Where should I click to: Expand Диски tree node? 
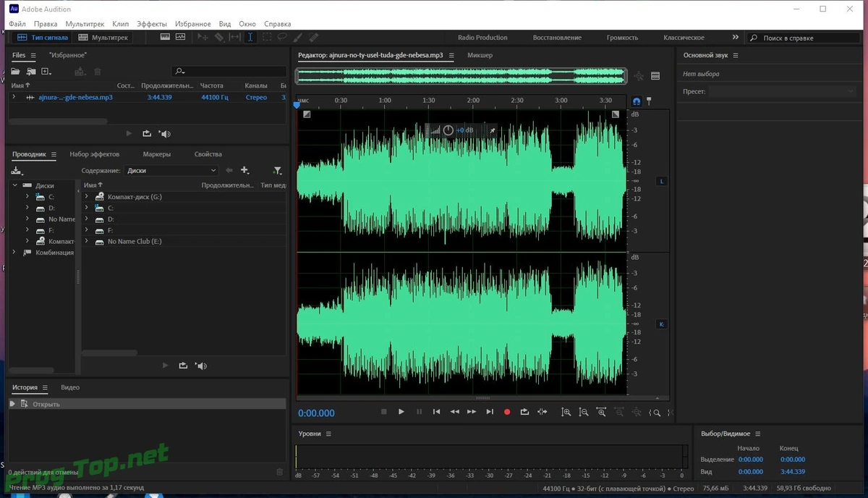point(15,186)
